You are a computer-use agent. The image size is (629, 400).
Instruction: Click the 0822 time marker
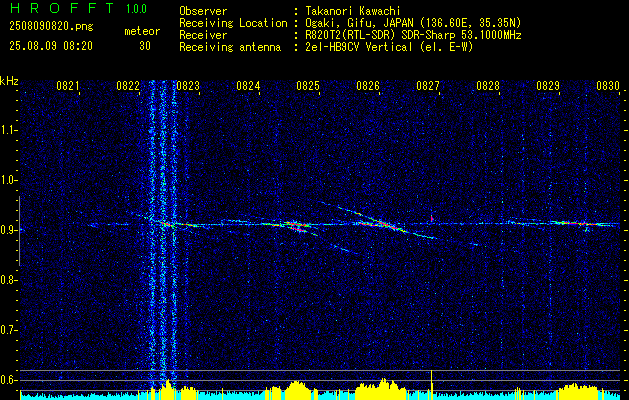pyautogui.click(x=128, y=85)
